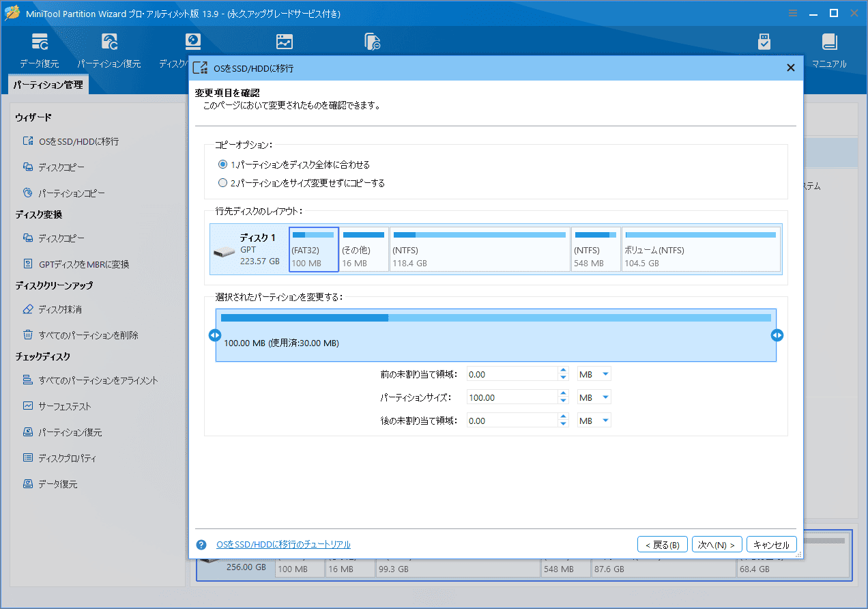Screen dimensions: 868x609
Task: Open the データ復元 toolbar icon
Action: tap(40, 51)
